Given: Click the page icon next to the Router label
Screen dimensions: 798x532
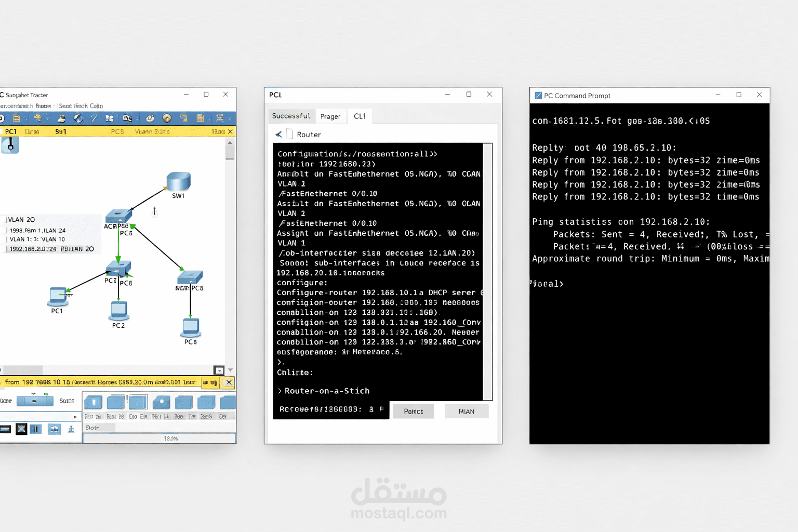Looking at the screenshot, I should (290, 135).
